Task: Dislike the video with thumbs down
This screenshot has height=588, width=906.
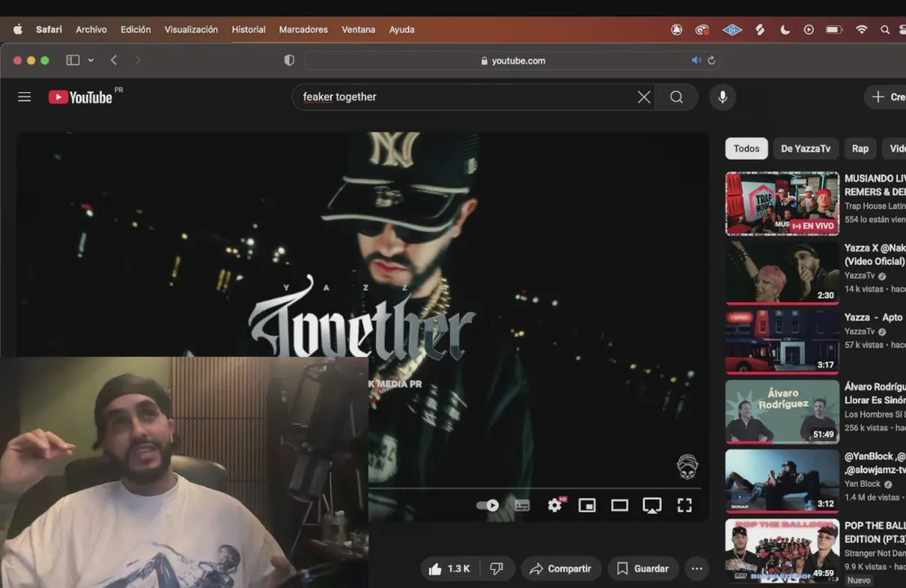Action: (x=497, y=569)
